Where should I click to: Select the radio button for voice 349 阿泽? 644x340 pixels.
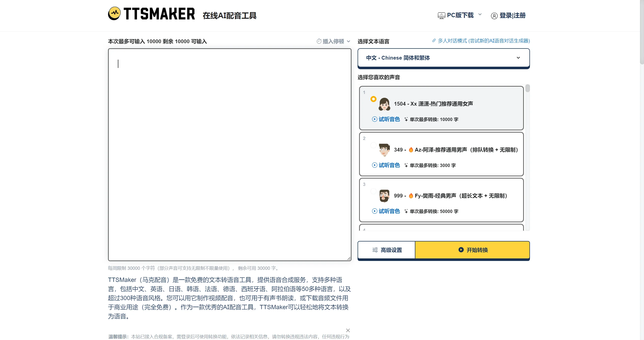click(373, 145)
